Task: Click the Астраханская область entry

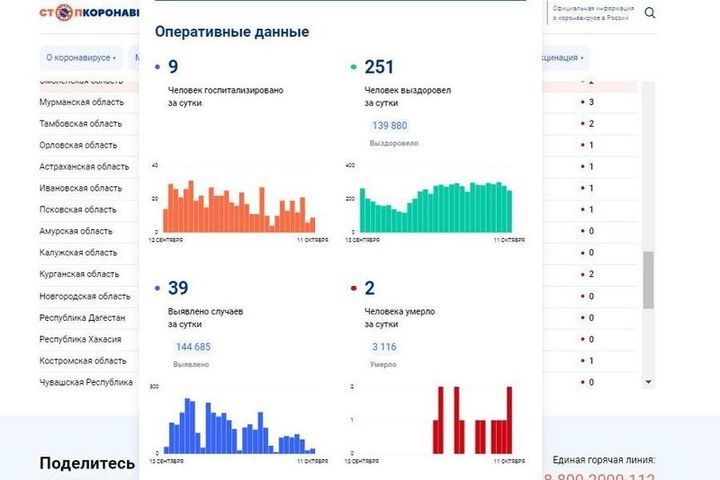Action: [84, 167]
